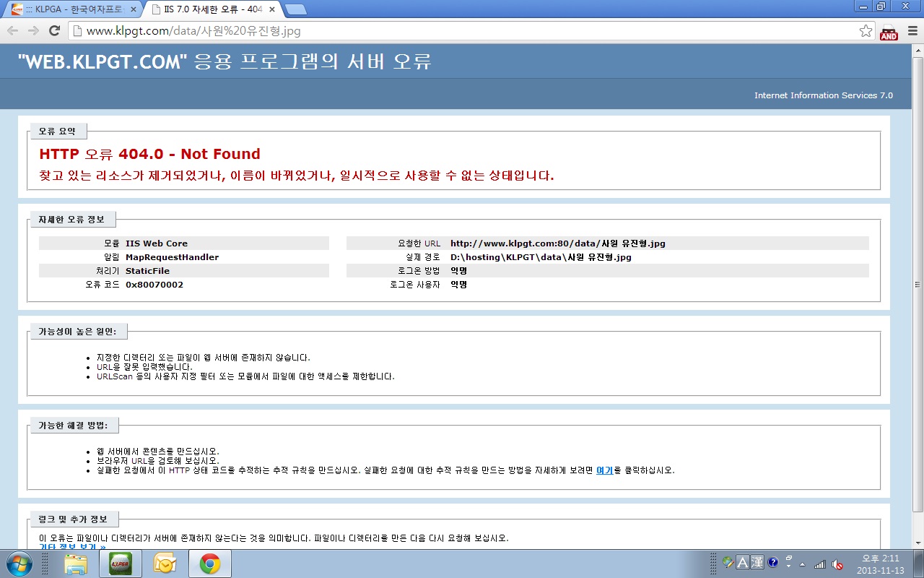The image size is (924, 578).
Task: Click the globe-and-pencil IME tray icon
Action: (728, 562)
